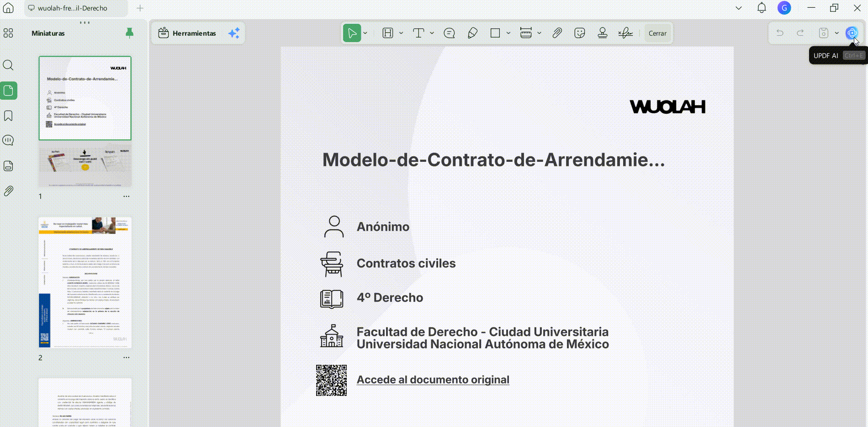868x427 pixels.
Task: Click the QR code image
Action: click(331, 380)
